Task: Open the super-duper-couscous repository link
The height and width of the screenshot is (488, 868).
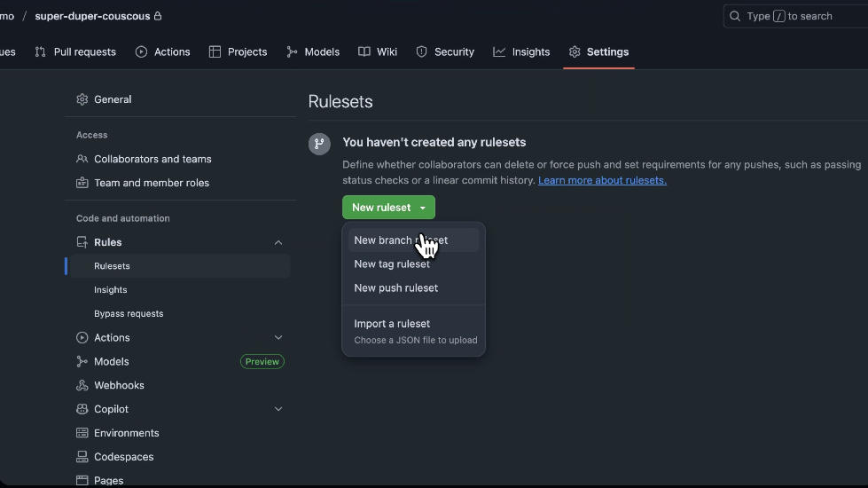Action: [x=92, y=16]
